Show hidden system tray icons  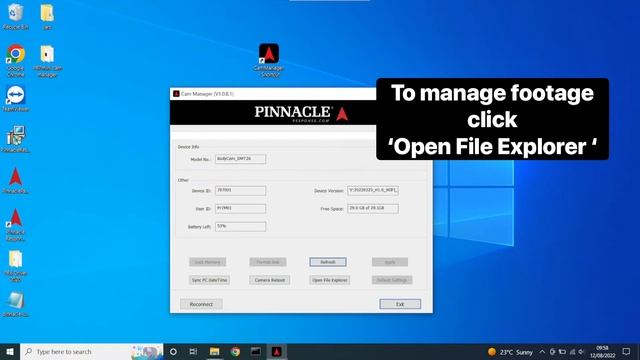coord(542,352)
